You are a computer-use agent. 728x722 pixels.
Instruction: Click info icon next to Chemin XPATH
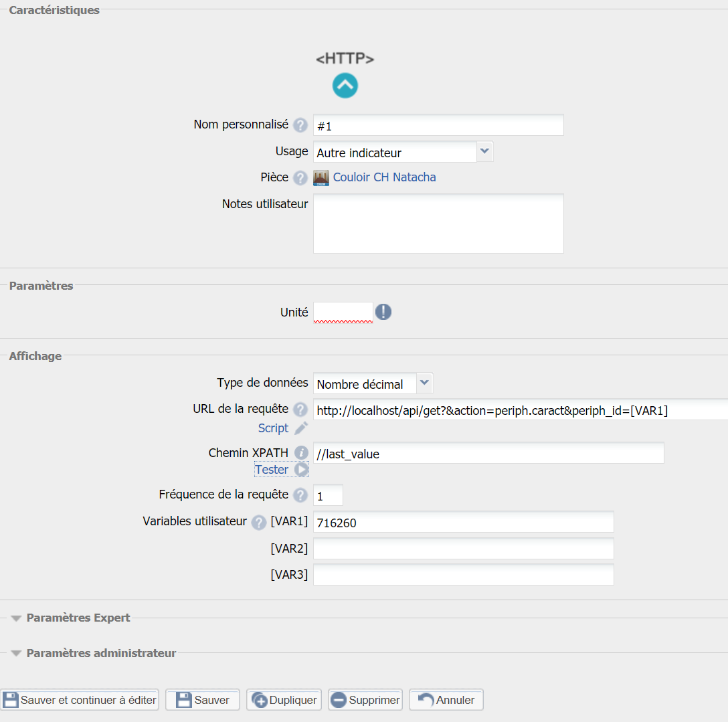click(301, 454)
